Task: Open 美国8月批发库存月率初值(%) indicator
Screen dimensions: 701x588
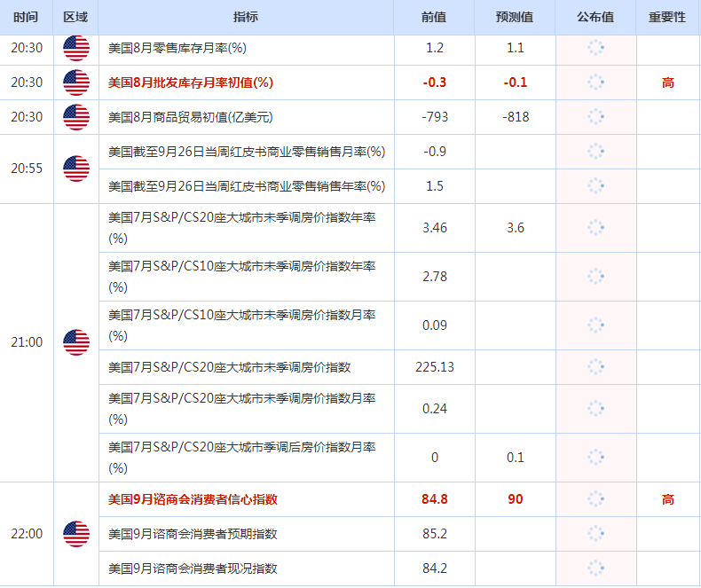Action: [191, 82]
